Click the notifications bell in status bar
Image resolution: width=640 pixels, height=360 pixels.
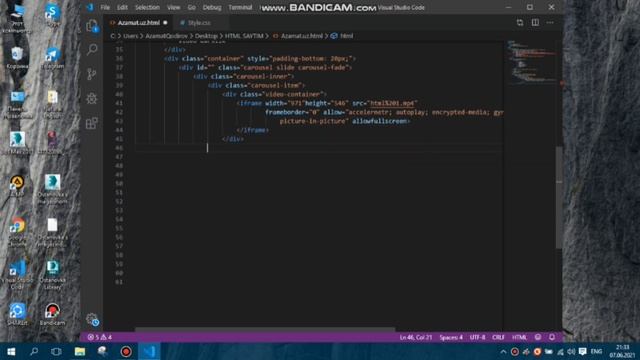coord(552,337)
